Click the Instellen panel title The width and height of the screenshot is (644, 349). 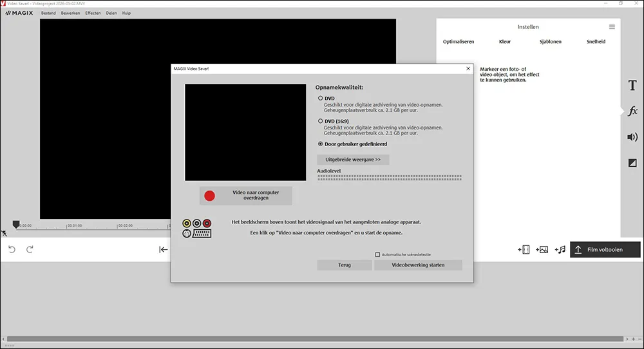click(x=528, y=26)
